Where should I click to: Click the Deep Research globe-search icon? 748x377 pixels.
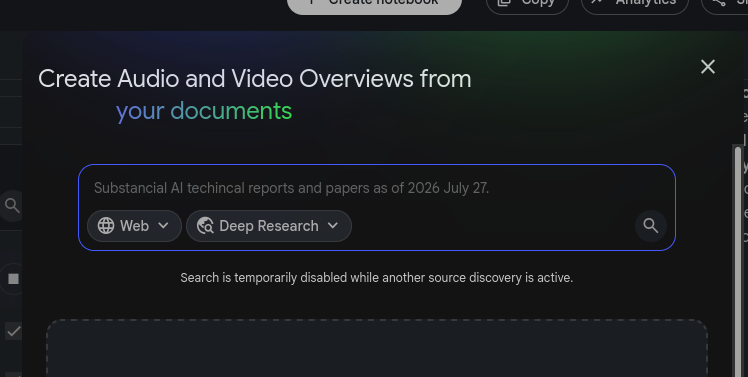pos(205,226)
